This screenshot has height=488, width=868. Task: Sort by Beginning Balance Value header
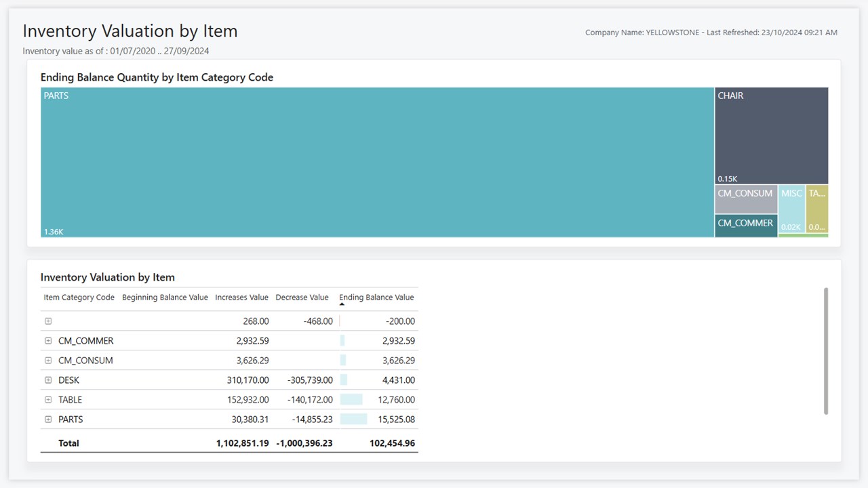165,298
